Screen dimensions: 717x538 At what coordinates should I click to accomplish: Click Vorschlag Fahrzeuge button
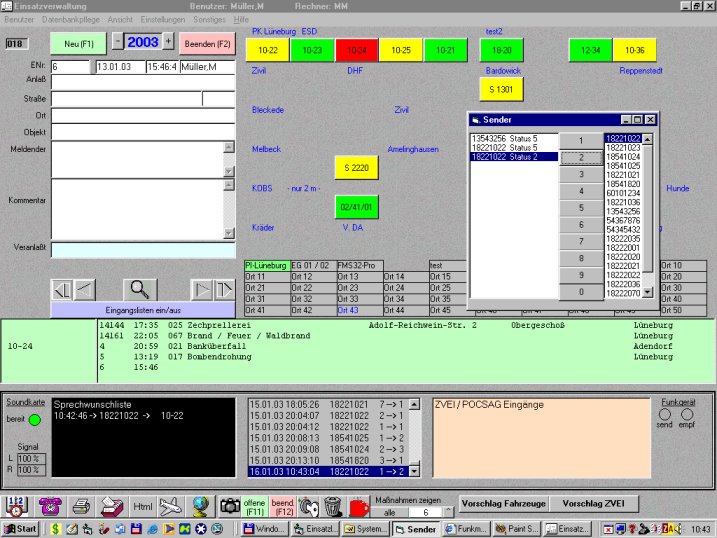point(503,504)
